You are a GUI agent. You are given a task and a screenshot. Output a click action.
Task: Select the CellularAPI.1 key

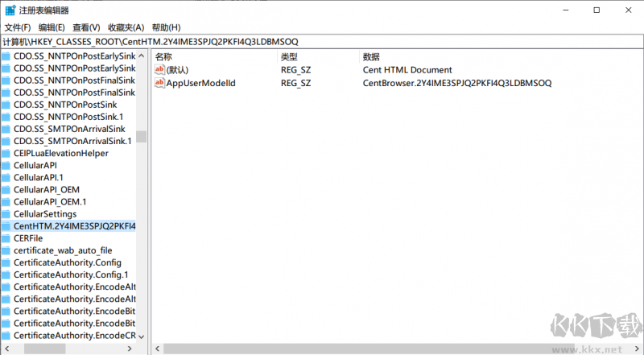(x=38, y=177)
